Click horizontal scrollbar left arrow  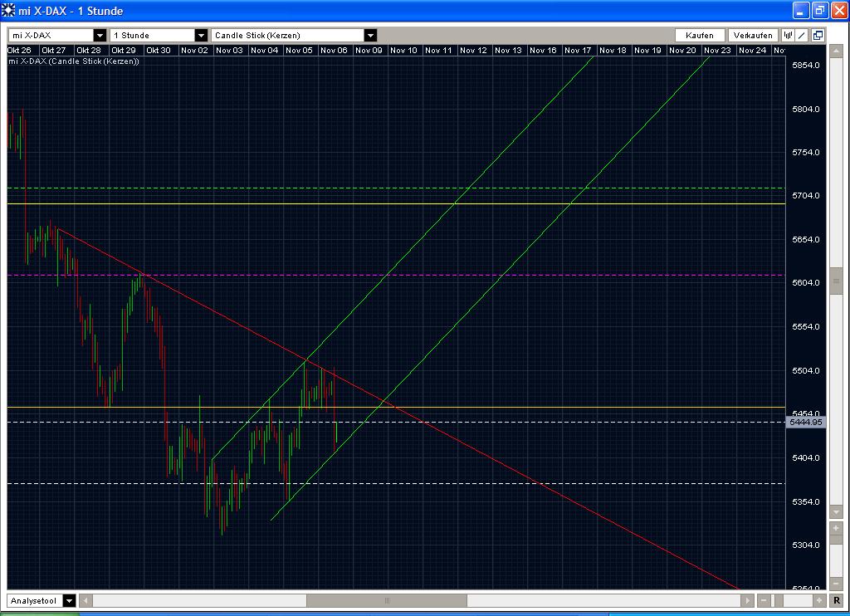(x=85, y=600)
